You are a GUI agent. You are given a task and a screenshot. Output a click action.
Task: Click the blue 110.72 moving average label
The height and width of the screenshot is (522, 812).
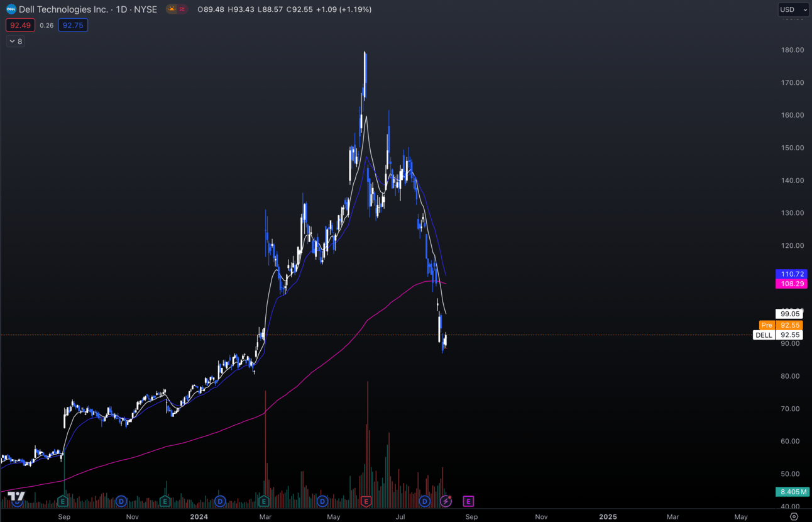(792, 274)
